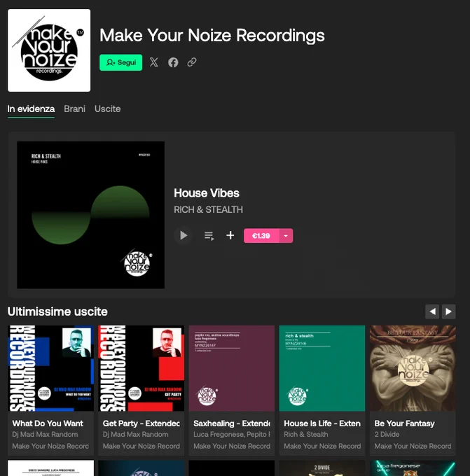Open the Facebook social link
Viewport: 470px width, 476px height.
point(173,62)
